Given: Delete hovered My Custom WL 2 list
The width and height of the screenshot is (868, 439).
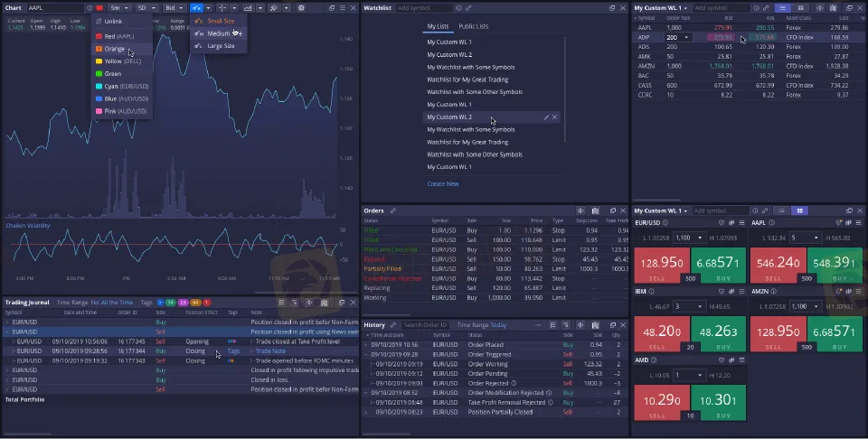Looking at the screenshot, I should coord(555,117).
